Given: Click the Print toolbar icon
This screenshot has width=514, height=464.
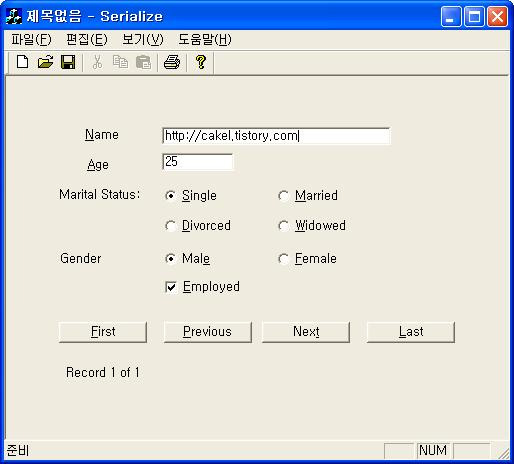Looking at the screenshot, I should 172,62.
